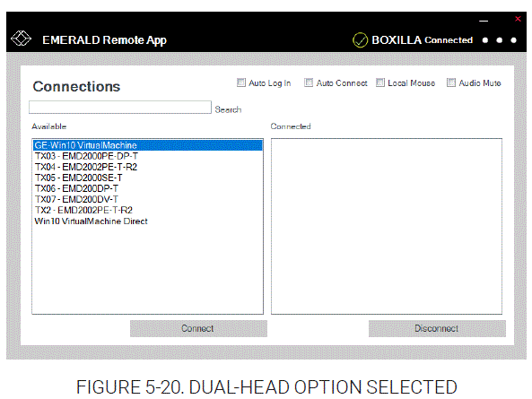The image size is (532, 399).
Task: Click the EMERALD Remote App title
Action: tap(104, 40)
